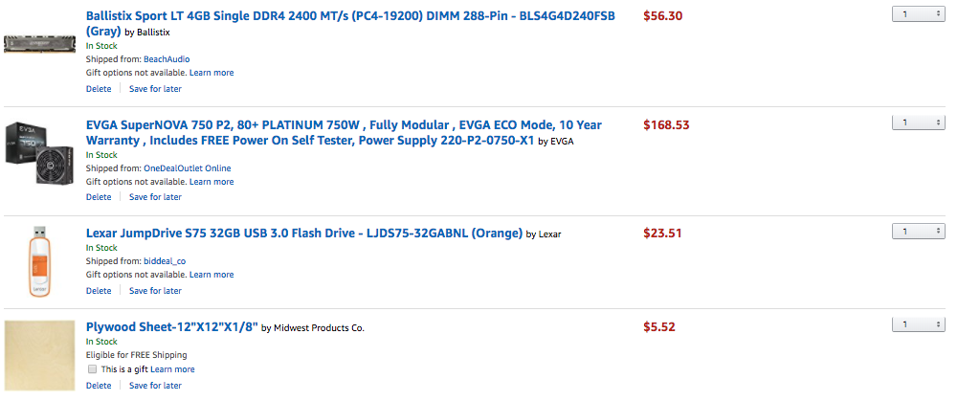
Task: Open quantity dropdown for Ballistix RAM
Action: point(918,14)
